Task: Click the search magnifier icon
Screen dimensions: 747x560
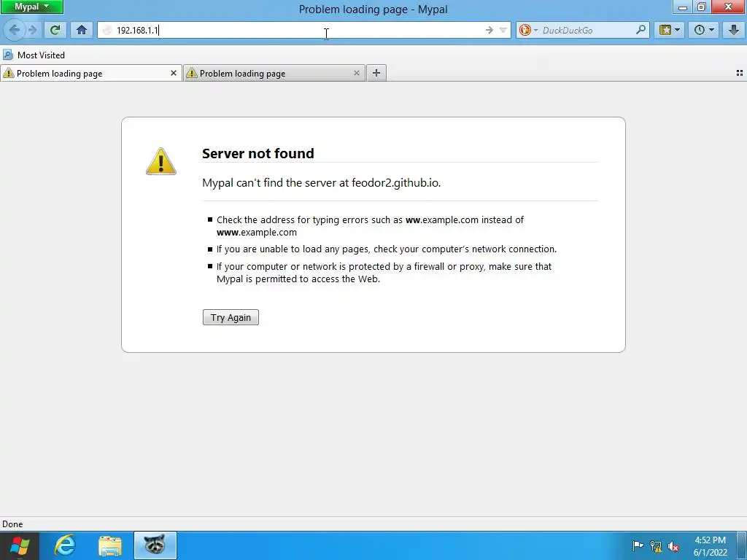Action: tap(640, 30)
